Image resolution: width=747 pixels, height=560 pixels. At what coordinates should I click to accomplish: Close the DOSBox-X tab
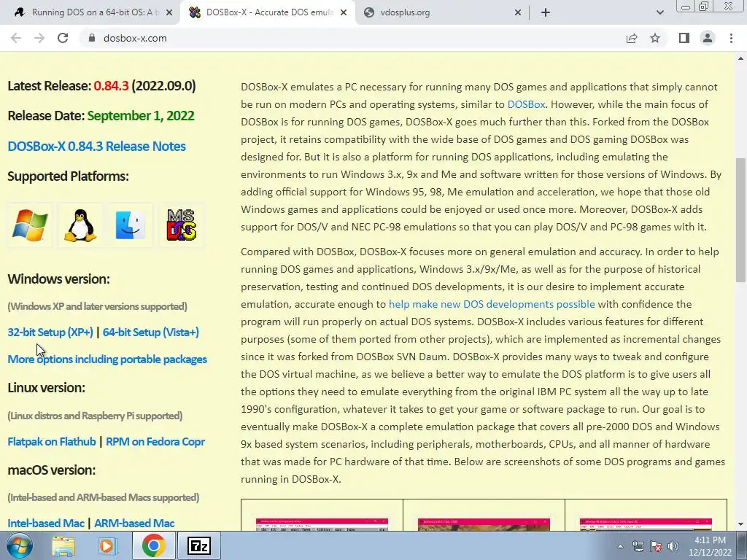tap(344, 12)
